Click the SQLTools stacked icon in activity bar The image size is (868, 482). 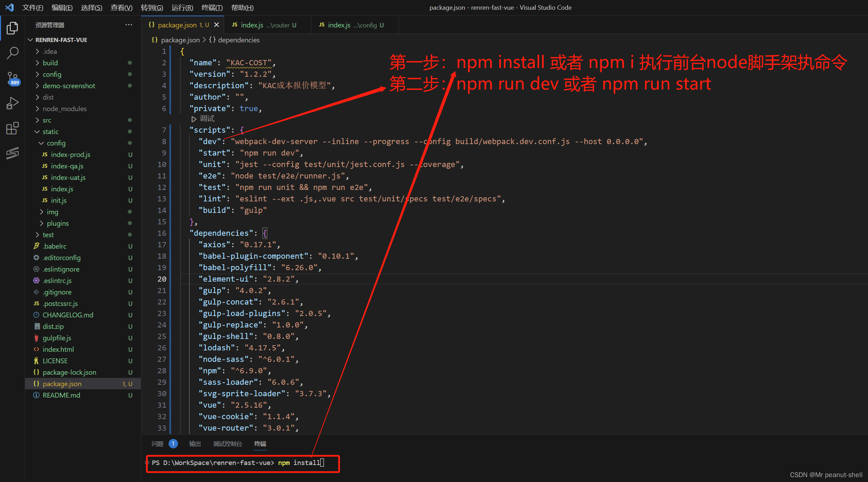point(12,153)
